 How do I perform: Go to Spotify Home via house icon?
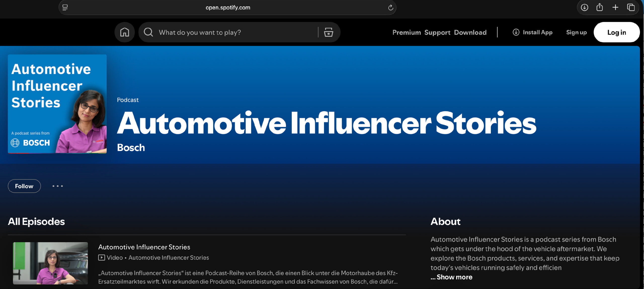125,32
